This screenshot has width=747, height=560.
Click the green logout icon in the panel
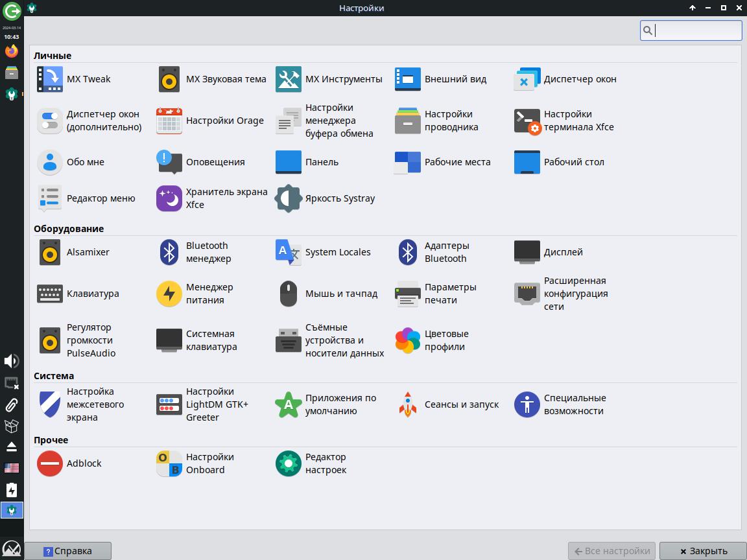pyautogui.click(x=12, y=10)
